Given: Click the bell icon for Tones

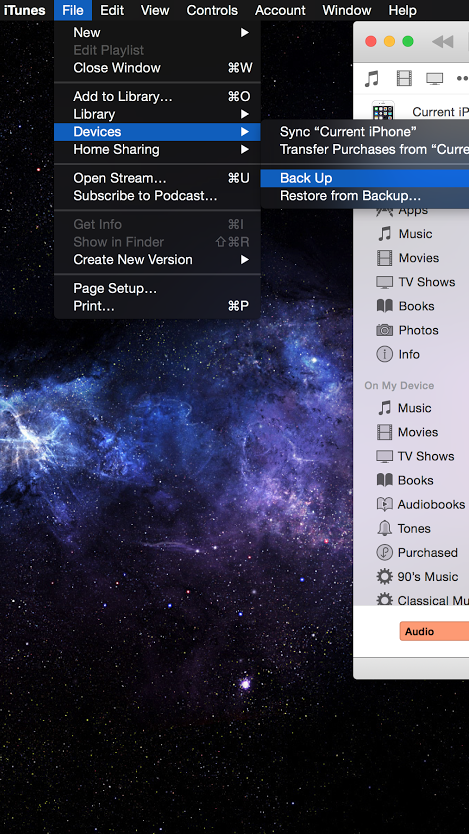Looking at the screenshot, I should [384, 528].
